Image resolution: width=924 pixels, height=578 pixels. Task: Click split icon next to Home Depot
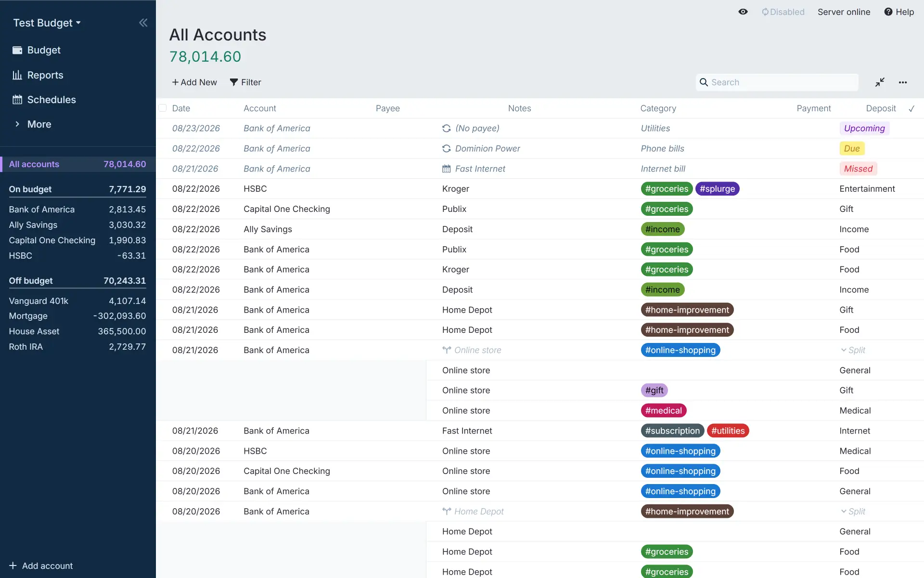(x=447, y=512)
